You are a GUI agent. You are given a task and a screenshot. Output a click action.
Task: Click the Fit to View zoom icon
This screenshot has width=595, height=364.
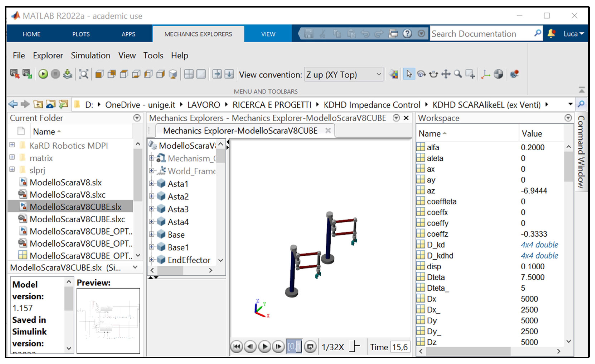click(84, 74)
